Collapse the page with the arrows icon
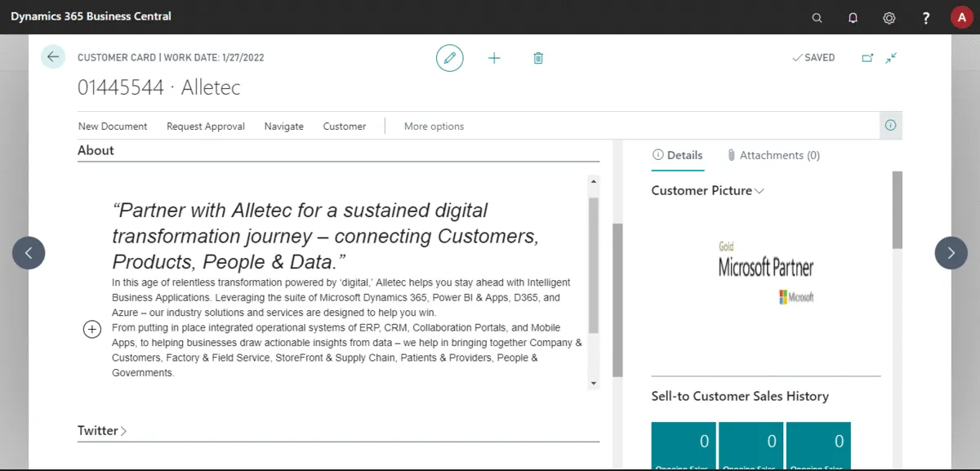Screen dimensions: 980x471 891,58
